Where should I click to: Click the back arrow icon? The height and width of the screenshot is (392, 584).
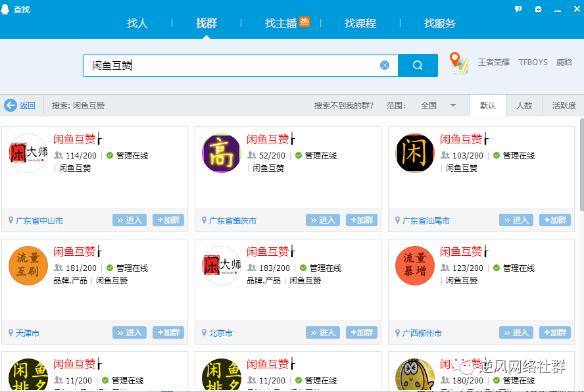tap(11, 105)
